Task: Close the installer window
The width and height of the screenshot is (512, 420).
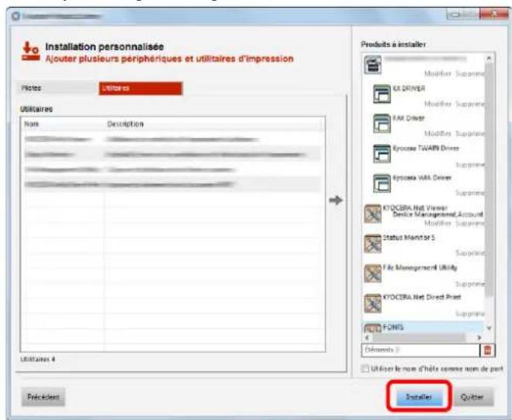Action: [494, 14]
